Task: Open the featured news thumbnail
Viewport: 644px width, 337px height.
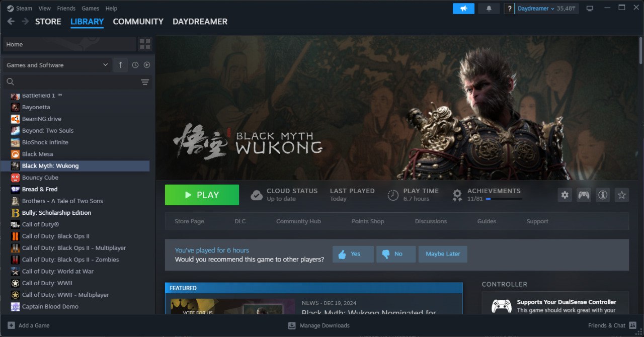Action: [x=232, y=307]
